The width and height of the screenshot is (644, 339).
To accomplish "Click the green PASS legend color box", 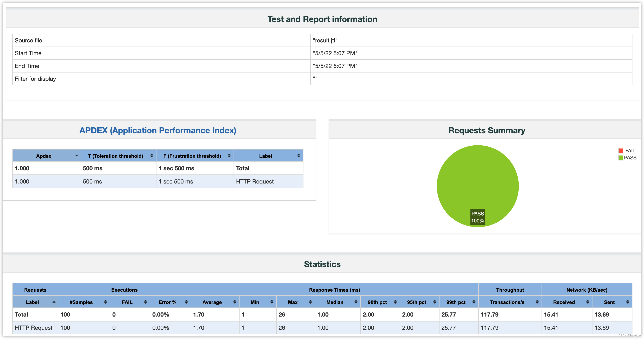I will [x=621, y=158].
